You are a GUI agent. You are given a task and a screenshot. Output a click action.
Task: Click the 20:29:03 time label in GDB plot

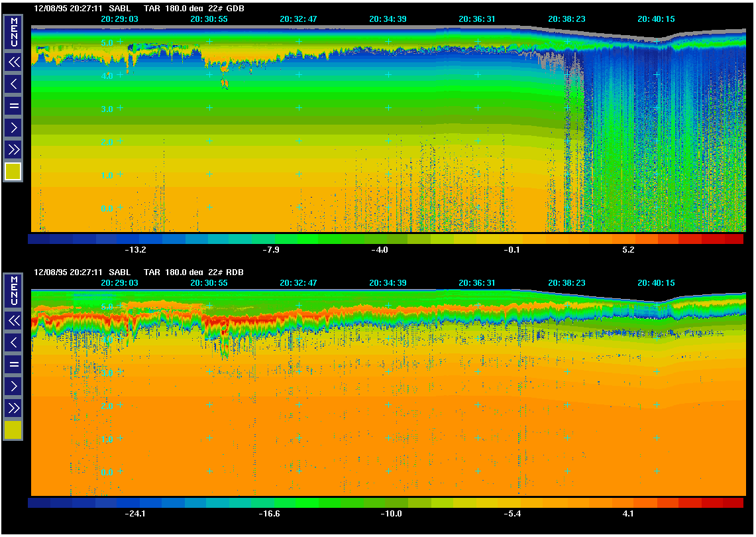119,19
